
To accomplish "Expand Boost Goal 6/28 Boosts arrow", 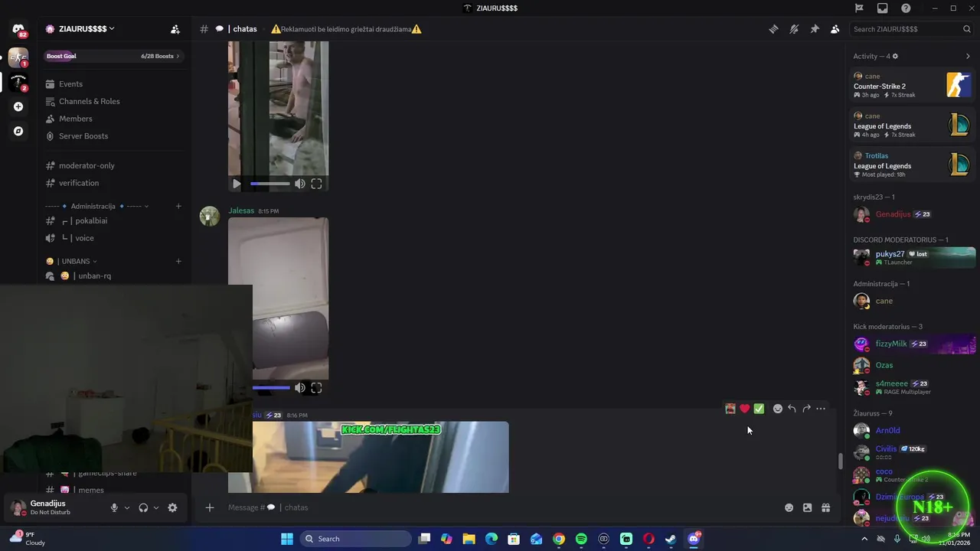I will point(178,56).
